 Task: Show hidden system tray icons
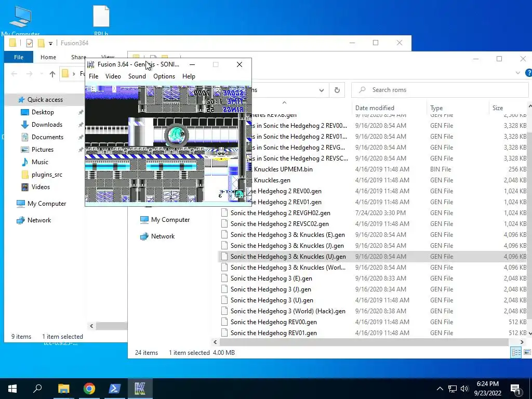click(x=440, y=389)
